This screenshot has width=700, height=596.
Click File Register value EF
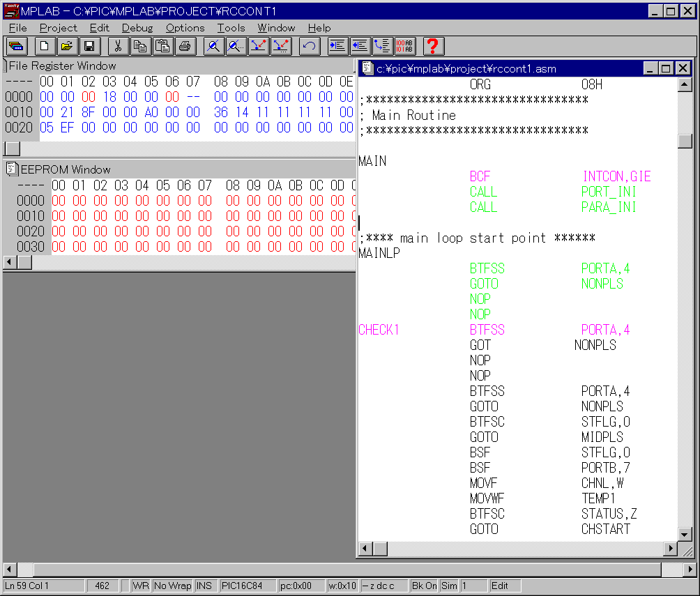click(x=68, y=128)
